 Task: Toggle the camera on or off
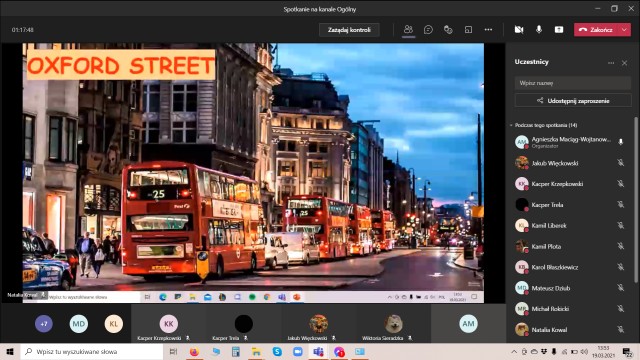519,29
